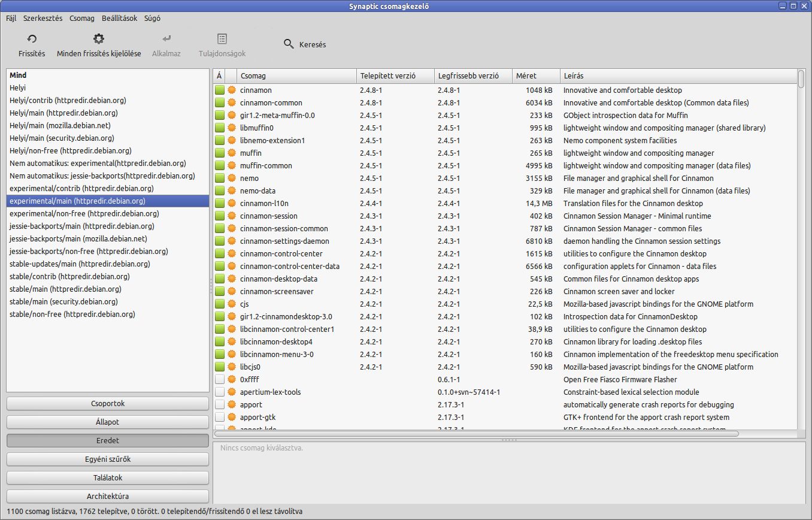Click the swirl icon beside cjs
This screenshot has height=520, width=812.
232,304
